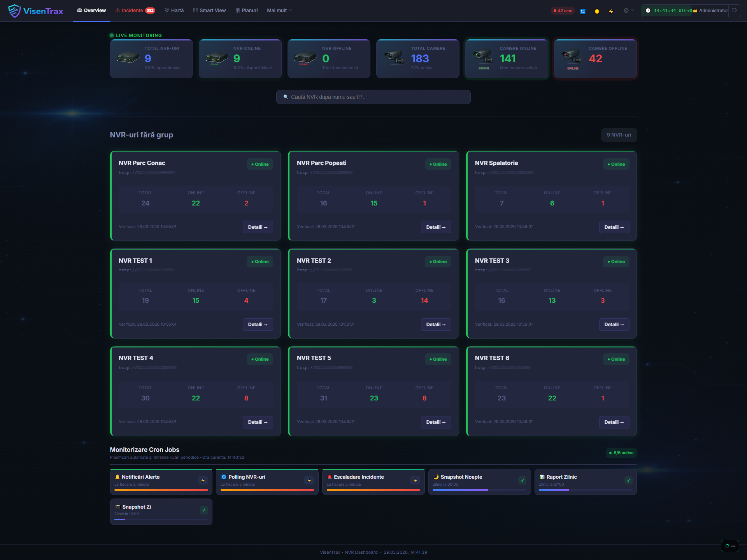Open the Smart View tab
Image resolution: width=747 pixels, height=560 pixels.
(x=209, y=11)
